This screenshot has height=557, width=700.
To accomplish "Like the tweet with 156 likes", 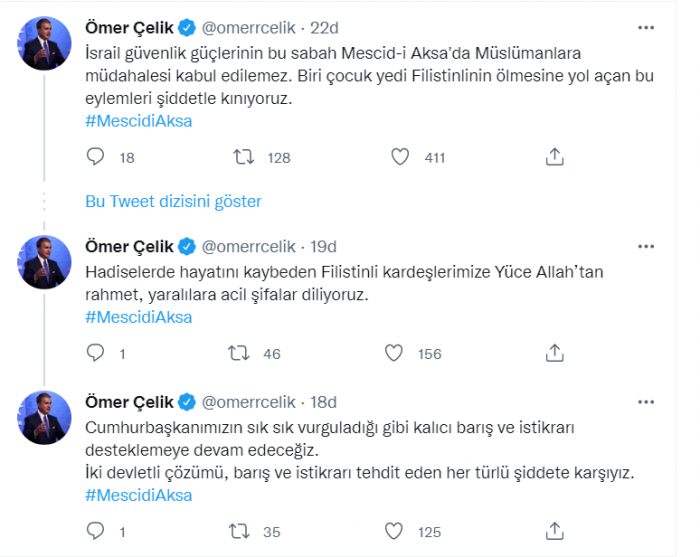I will tap(395, 352).
